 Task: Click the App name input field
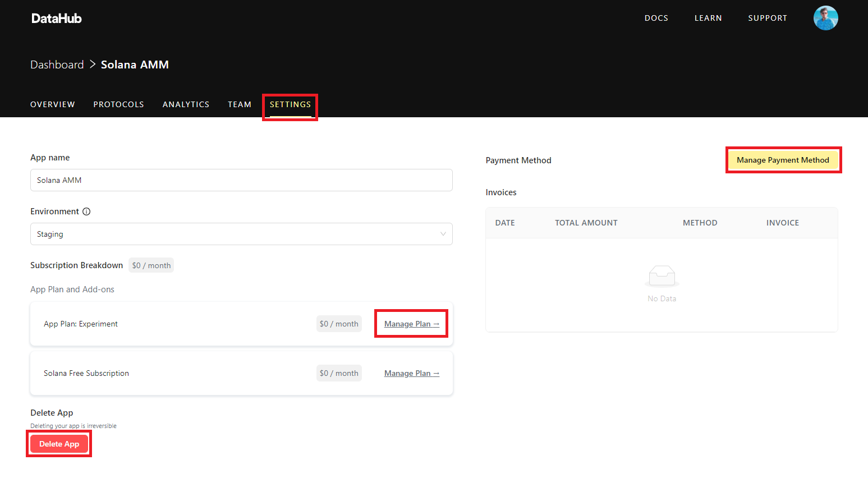(x=241, y=180)
